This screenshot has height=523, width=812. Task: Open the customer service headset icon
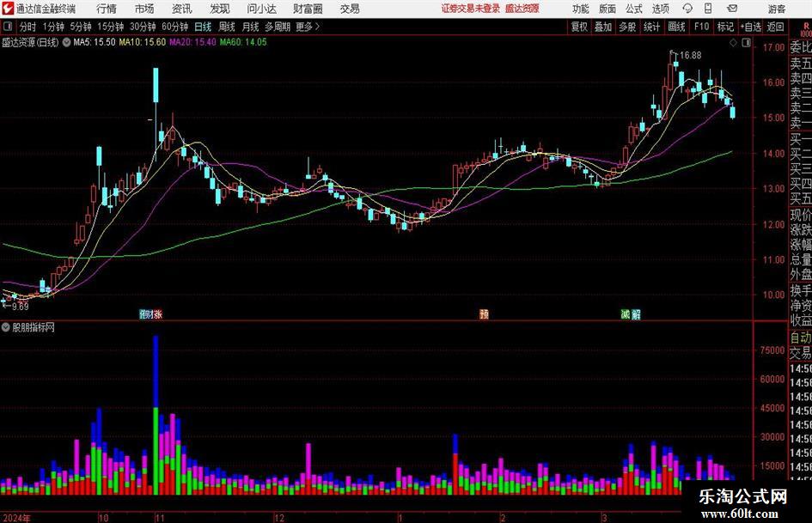(687, 9)
